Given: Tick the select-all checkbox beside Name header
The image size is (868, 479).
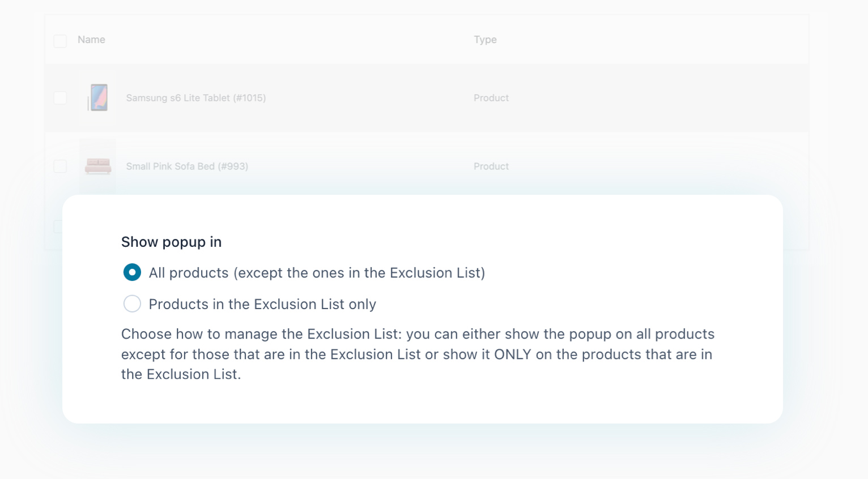Looking at the screenshot, I should point(60,41).
